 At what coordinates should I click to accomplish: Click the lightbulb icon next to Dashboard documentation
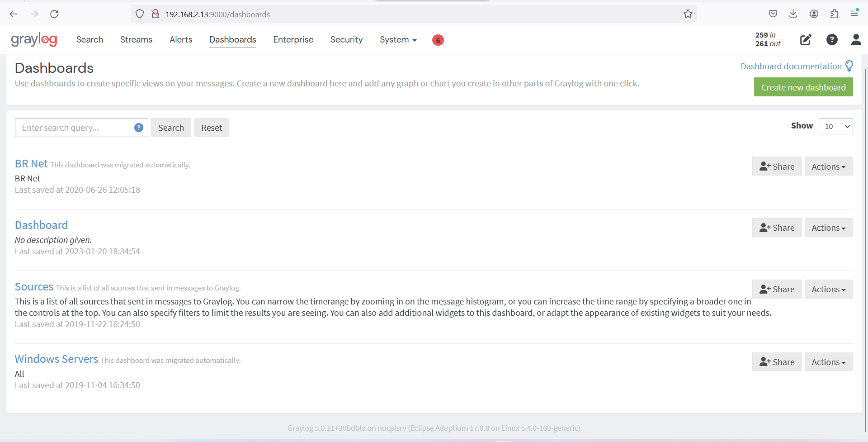[x=849, y=66]
